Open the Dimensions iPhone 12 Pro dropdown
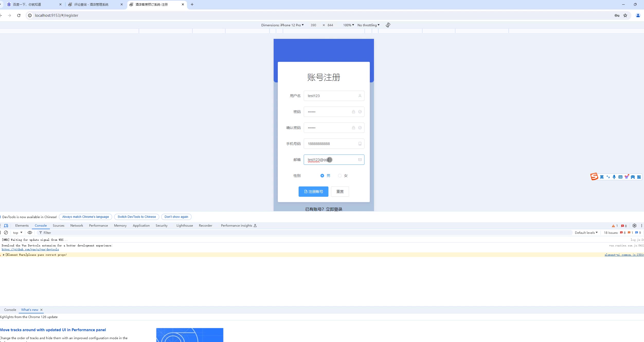644x342 pixels. 282,25
